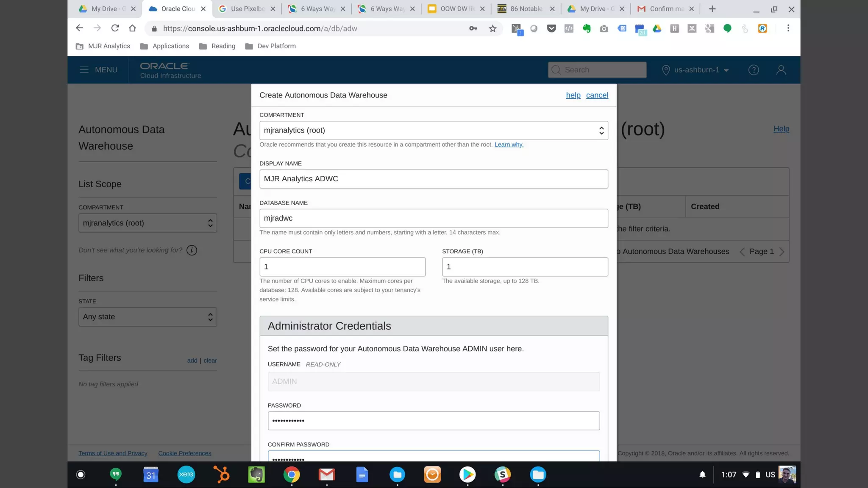Viewport: 868px width, 488px height.
Task: Click the info icon beside Don't see what you're looking for
Action: pyautogui.click(x=192, y=250)
